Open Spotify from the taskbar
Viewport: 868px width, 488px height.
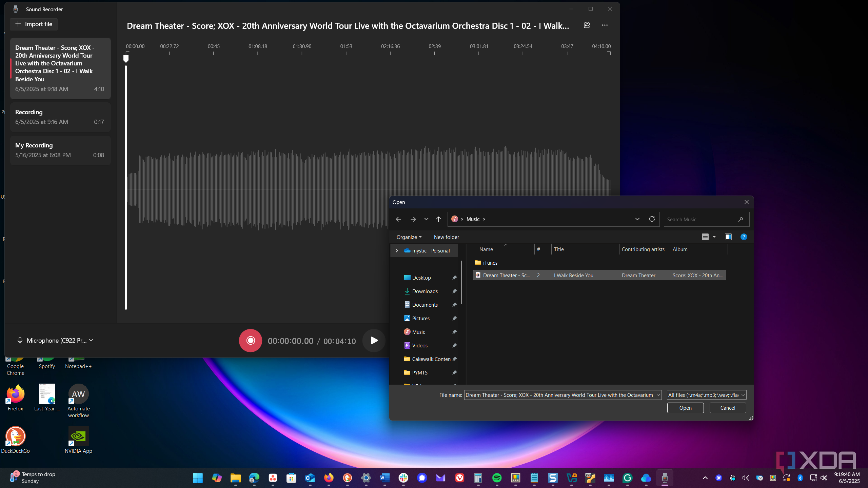(497, 478)
